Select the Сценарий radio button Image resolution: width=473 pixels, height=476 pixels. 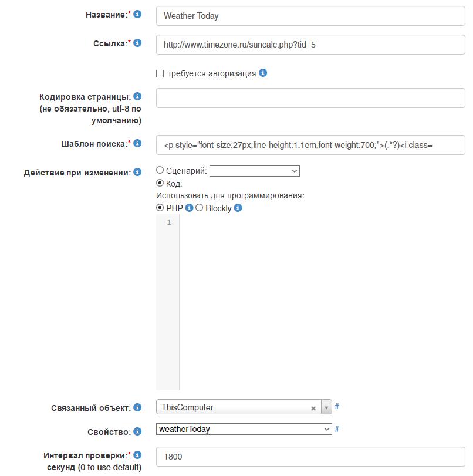(160, 170)
